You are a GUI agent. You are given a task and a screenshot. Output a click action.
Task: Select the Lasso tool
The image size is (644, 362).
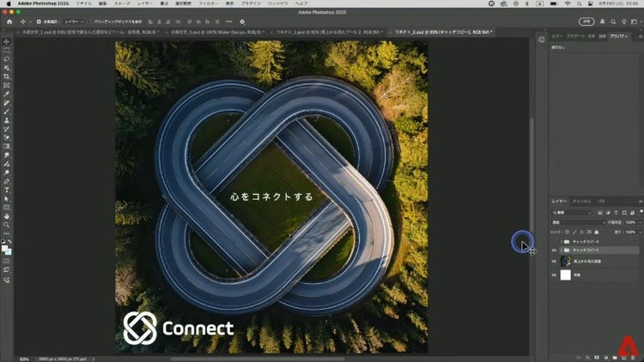coord(7,58)
